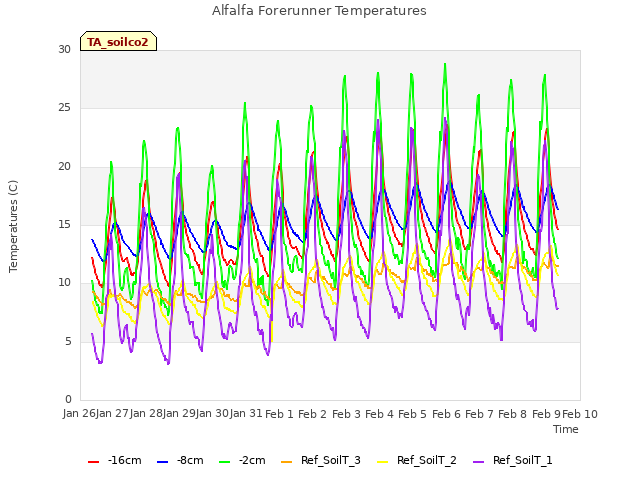Click the Feb 4 x-axis tick label
This screenshot has width=640, height=480.
[x=379, y=414]
